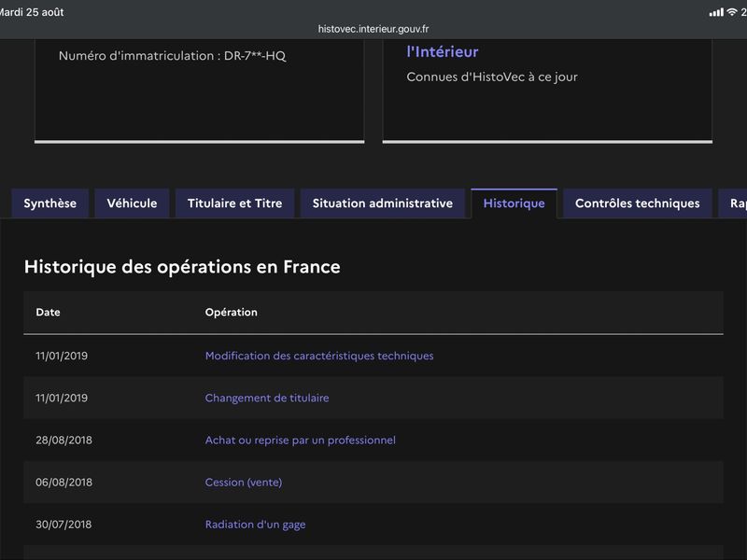The image size is (747, 560).
Task: Click Modification des caractéristiques techniques link
Action: 319,356
